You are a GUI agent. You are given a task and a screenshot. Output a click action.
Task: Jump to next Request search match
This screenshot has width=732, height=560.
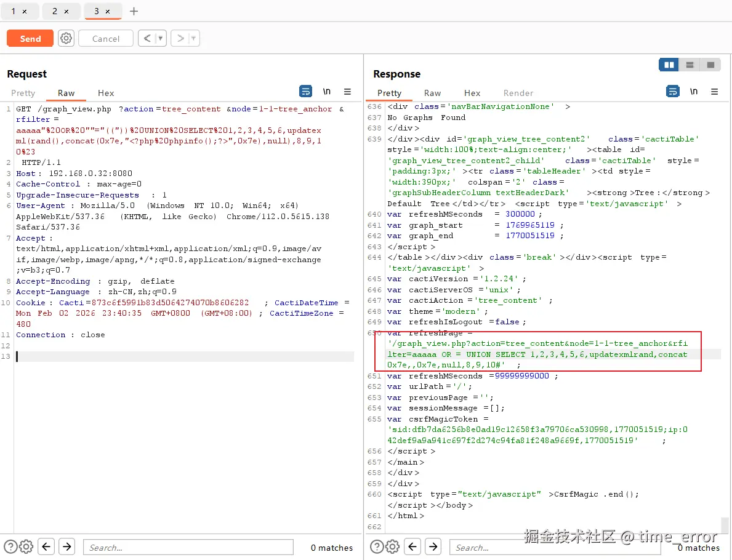pos(67,546)
